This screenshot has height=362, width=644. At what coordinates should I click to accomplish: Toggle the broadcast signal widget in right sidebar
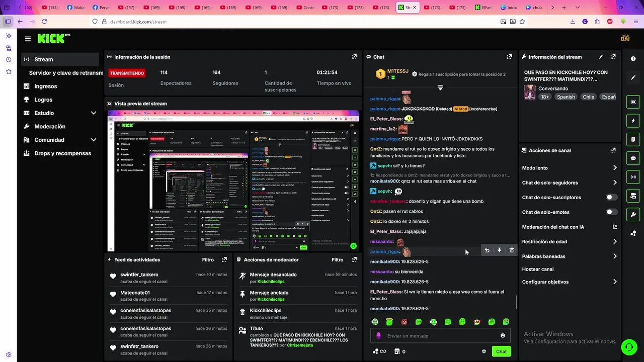tap(633, 177)
